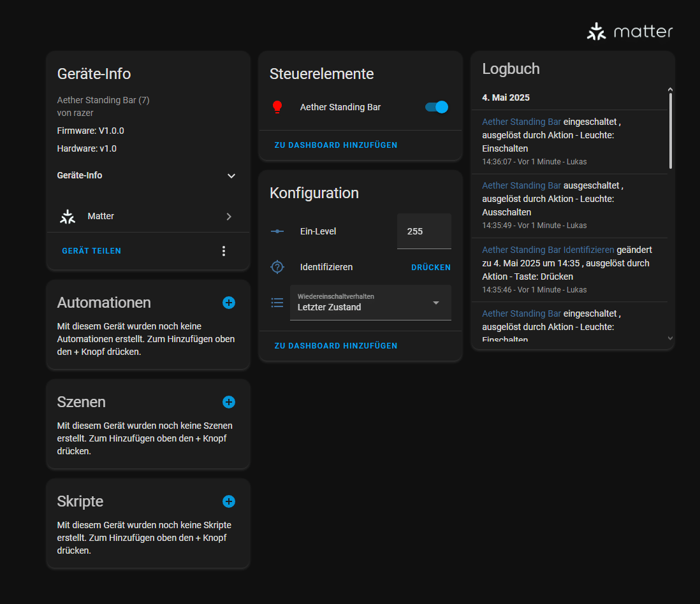Open Aether Standing Bar Identifizieren log link
Image resolution: width=700 pixels, height=604 pixels.
tap(548, 250)
